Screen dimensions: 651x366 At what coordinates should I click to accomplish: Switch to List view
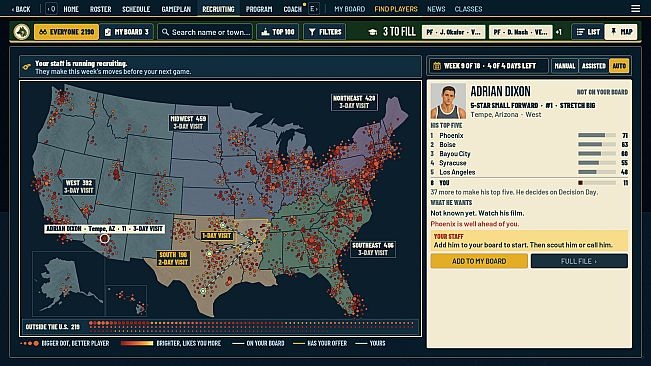point(588,32)
